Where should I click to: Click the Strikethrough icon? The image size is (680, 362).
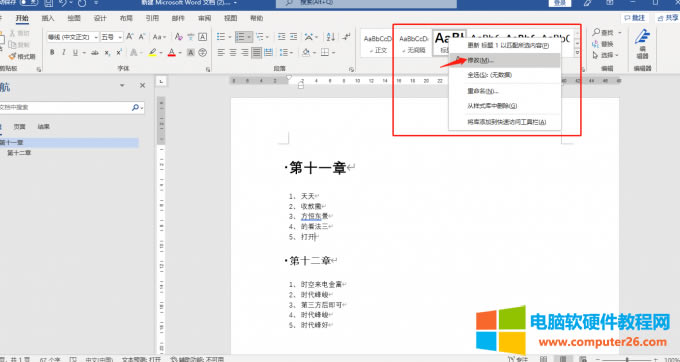point(95,52)
